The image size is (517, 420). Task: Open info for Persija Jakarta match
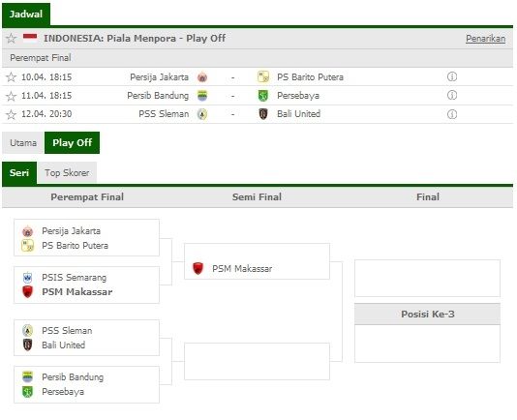coord(452,76)
